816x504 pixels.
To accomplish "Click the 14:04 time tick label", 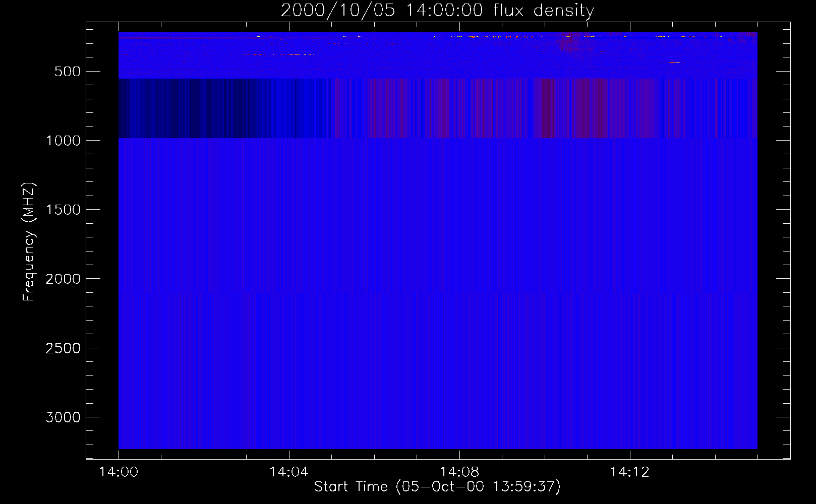I will [288, 472].
